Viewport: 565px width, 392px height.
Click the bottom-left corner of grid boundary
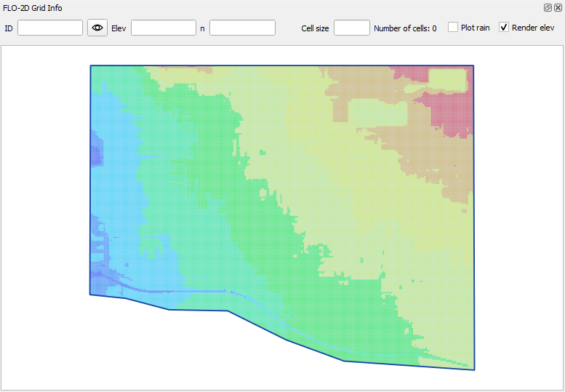[90, 294]
